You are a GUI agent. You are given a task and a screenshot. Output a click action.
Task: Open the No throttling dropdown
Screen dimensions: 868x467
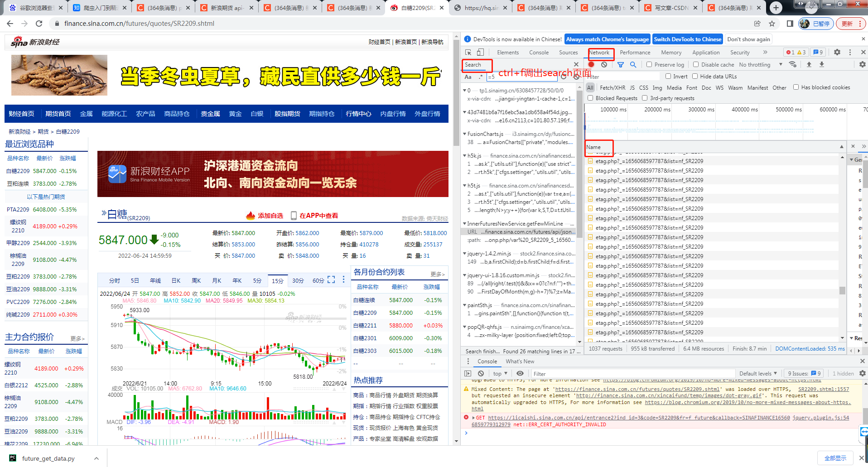pos(761,65)
